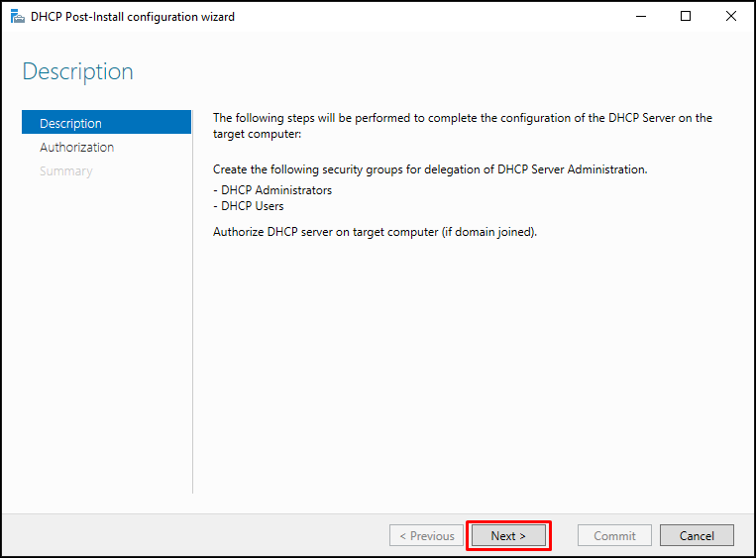Go back with the Previous button
This screenshot has height=558, width=756.
[x=427, y=536]
